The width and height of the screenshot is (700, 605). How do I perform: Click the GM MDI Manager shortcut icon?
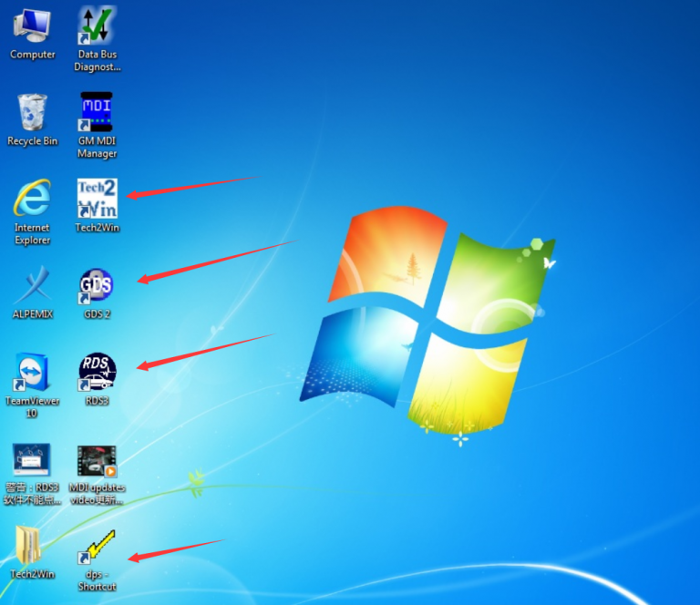tap(97, 111)
